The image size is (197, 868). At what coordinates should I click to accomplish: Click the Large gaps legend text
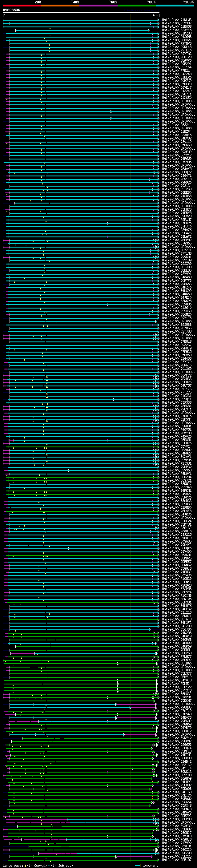[x=38, y=866]
